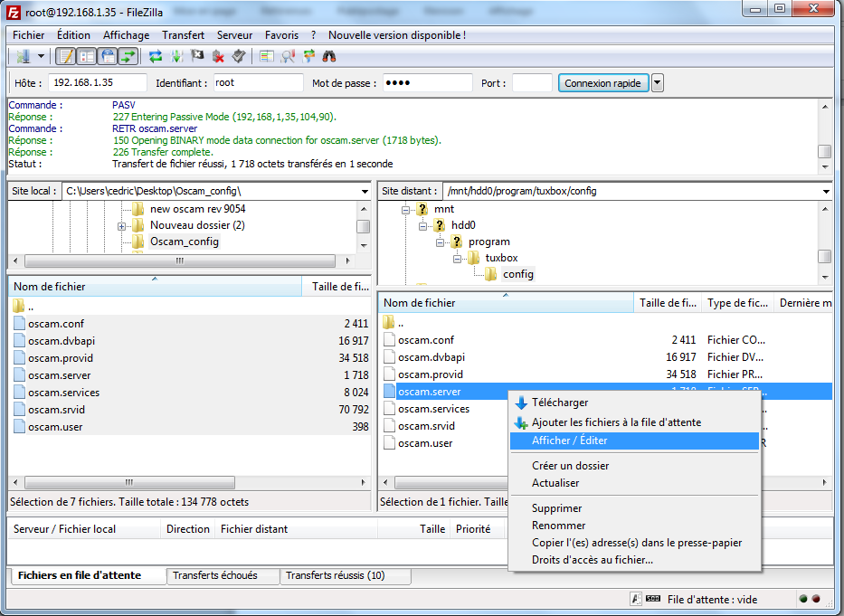Click into the Hôte input field

coord(97,83)
